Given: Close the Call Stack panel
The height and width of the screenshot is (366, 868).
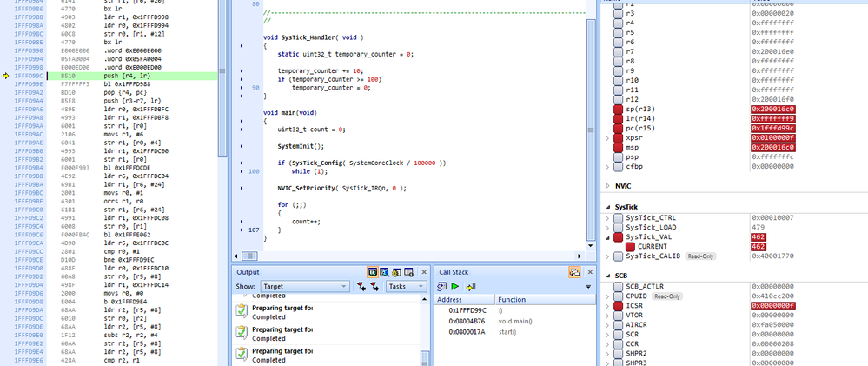Looking at the screenshot, I should click(590, 272).
